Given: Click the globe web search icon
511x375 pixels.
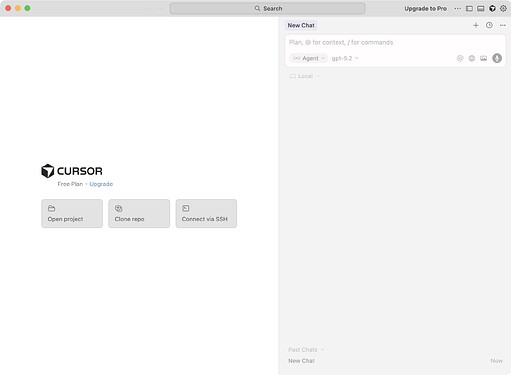Looking at the screenshot, I should 472,58.
